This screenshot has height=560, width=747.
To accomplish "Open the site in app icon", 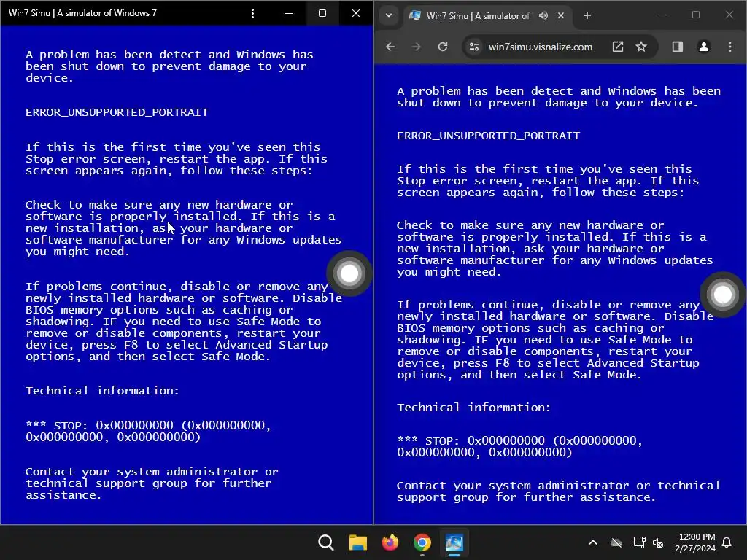I will click(x=617, y=47).
